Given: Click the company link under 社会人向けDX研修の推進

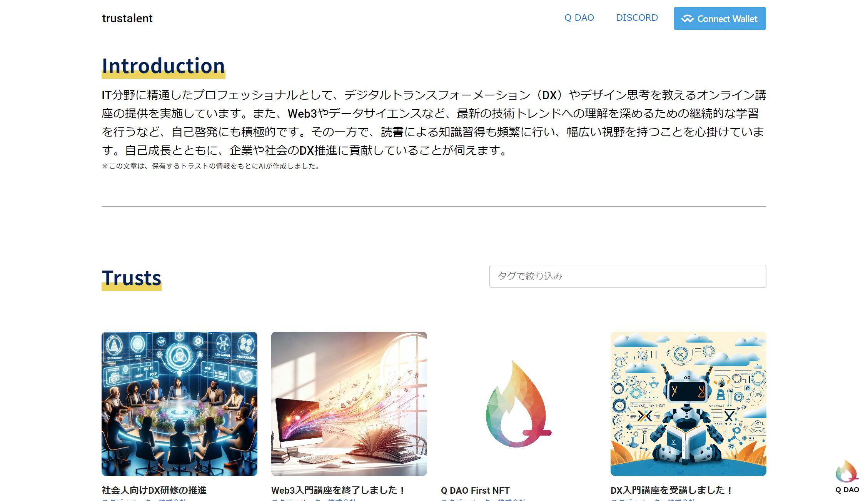Looking at the screenshot, I should click(x=144, y=499).
